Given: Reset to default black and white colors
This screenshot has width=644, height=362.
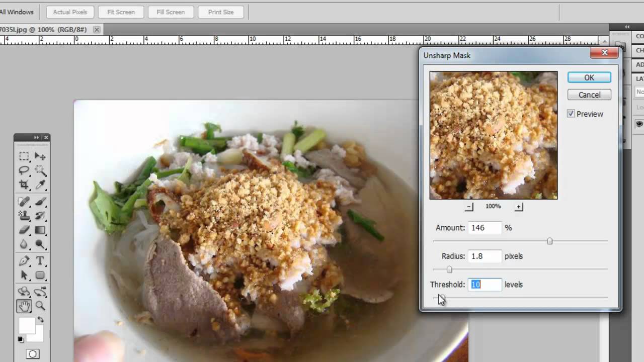Looking at the screenshot, I should (x=21, y=339).
